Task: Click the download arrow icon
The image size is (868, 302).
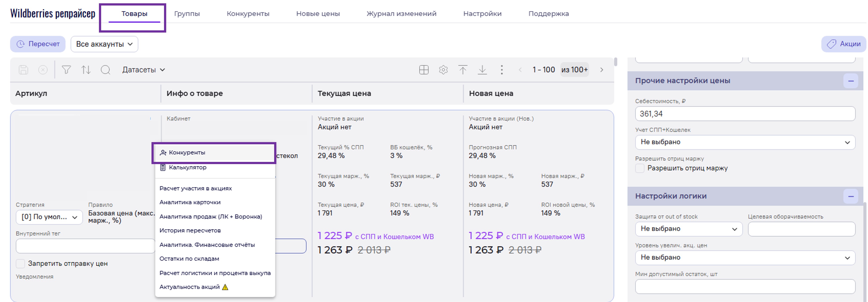Action: (x=482, y=70)
